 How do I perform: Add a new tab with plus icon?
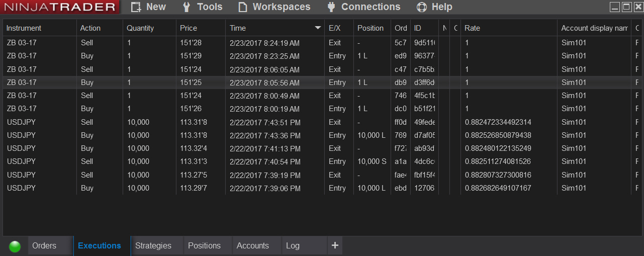point(335,245)
